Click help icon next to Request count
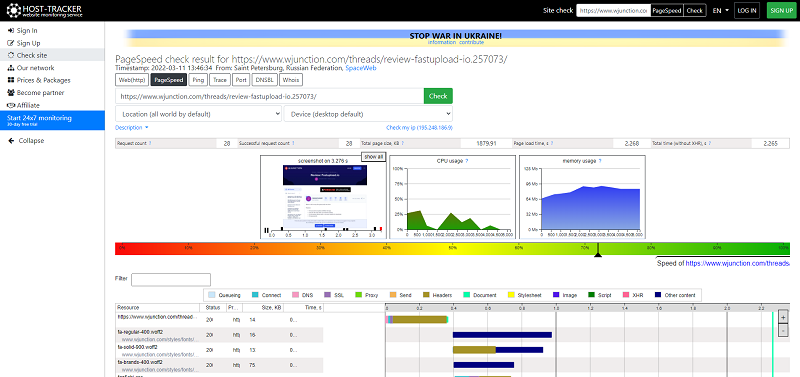 [x=150, y=144]
